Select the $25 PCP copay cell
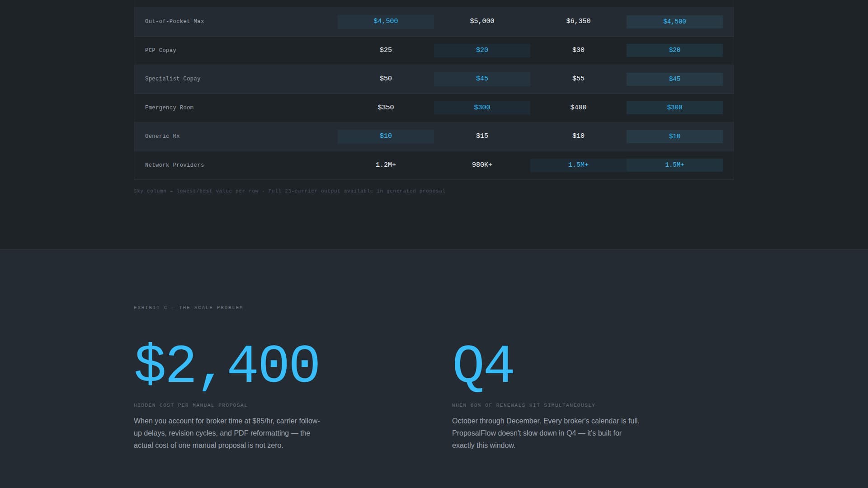This screenshot has width=868, height=488. pos(386,50)
